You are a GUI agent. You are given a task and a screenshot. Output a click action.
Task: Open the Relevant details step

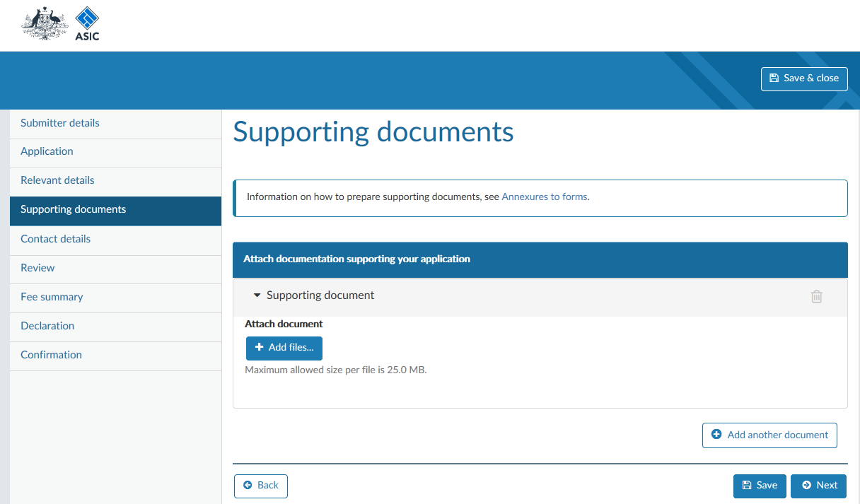pyautogui.click(x=115, y=181)
